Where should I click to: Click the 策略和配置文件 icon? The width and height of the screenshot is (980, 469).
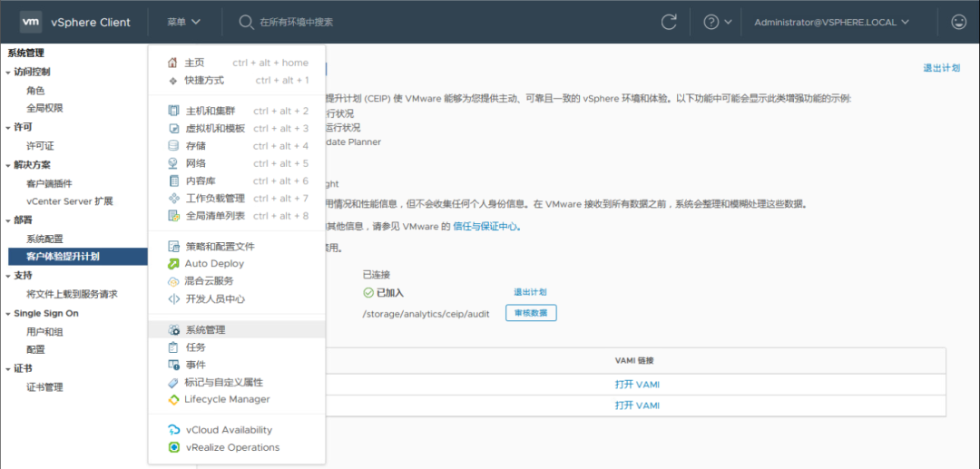[173, 247]
